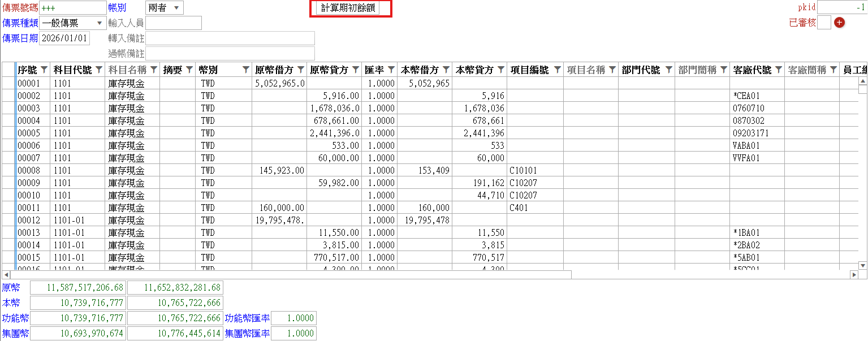The image size is (868, 341).
Task: Click customer code VVFA01 cell
Action: (757, 158)
